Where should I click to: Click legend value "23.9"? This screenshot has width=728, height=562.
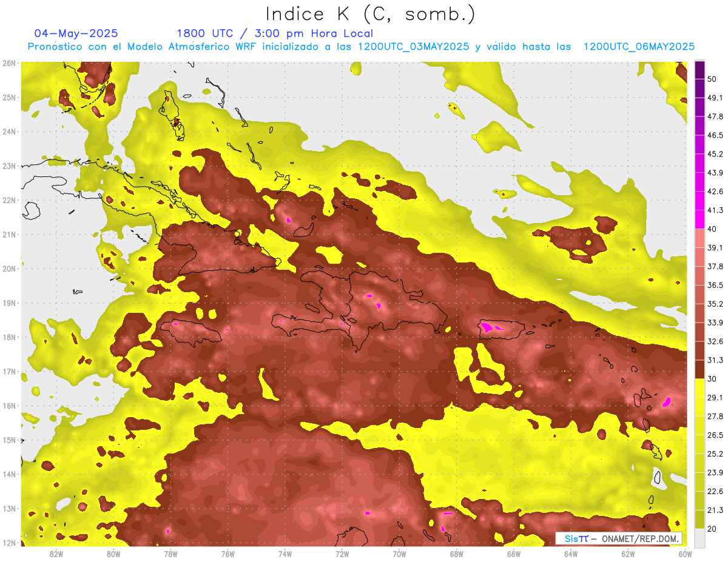715,473
